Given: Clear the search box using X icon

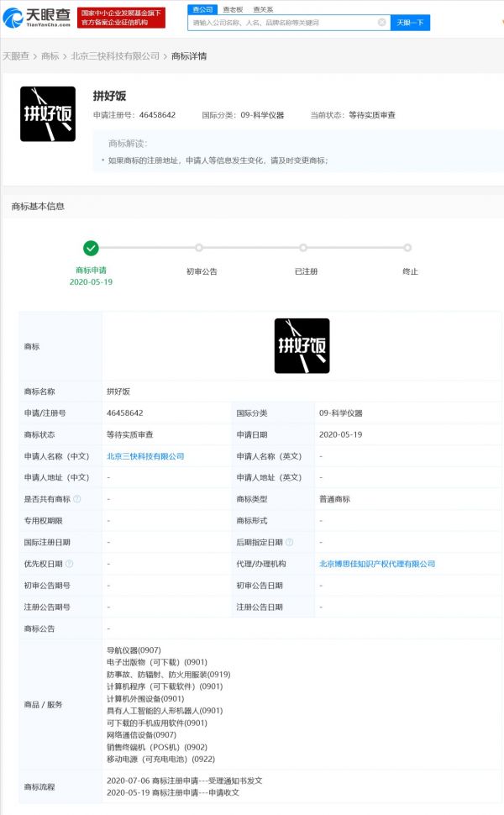Looking at the screenshot, I should click(x=381, y=23).
